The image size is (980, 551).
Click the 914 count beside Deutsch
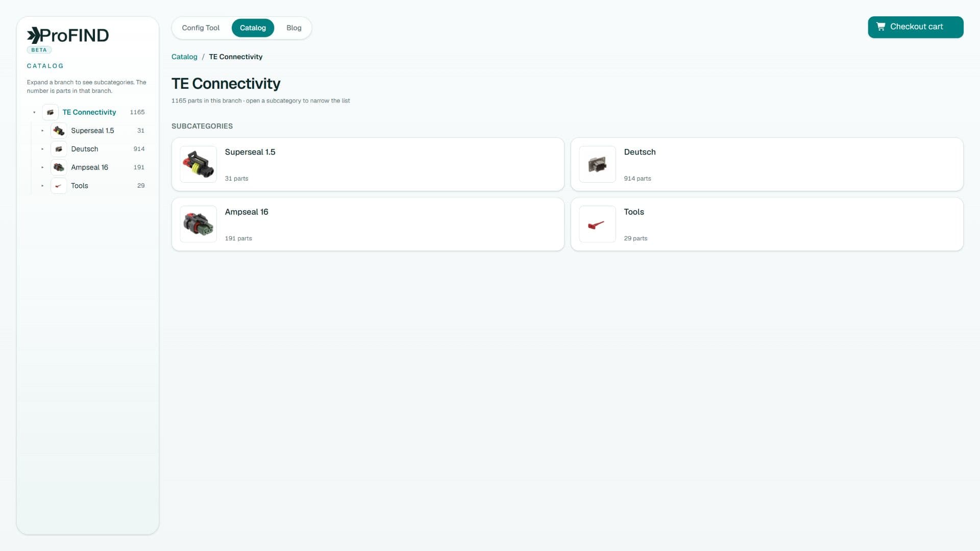[x=139, y=149]
